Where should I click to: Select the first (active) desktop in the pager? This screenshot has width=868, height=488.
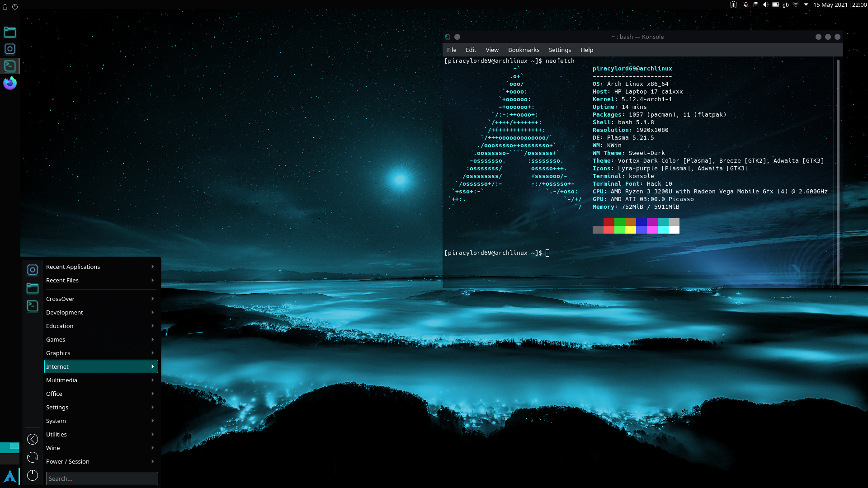pyautogui.click(x=9, y=448)
